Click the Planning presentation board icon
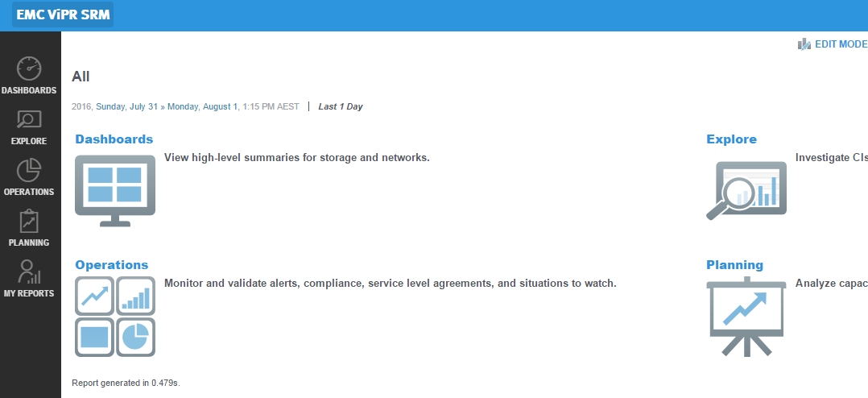868x398 pixels. (x=746, y=317)
